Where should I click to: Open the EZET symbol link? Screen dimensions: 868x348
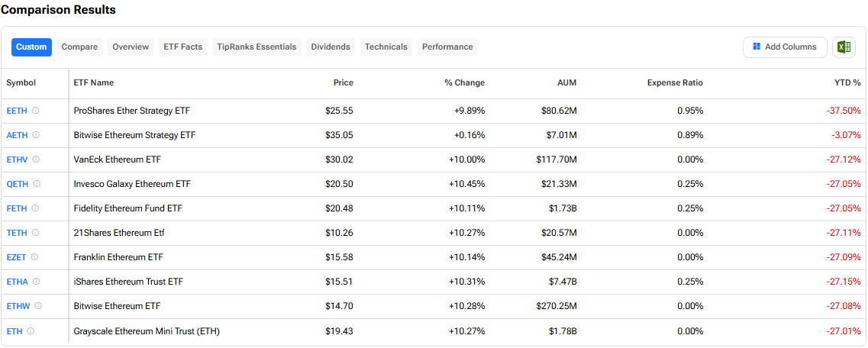coord(17,257)
